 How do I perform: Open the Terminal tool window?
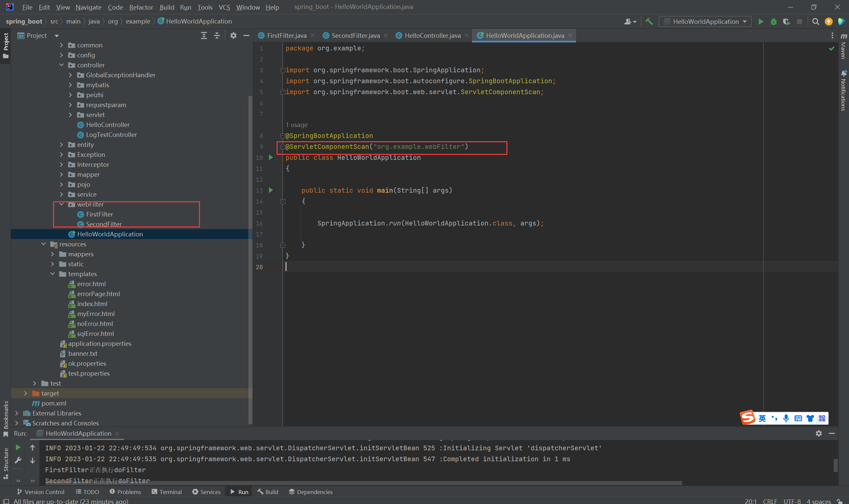(x=167, y=492)
